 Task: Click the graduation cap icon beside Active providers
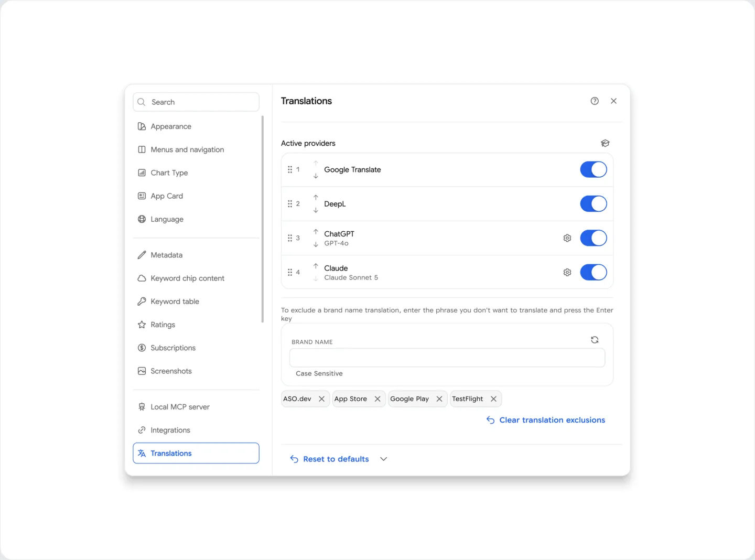605,143
